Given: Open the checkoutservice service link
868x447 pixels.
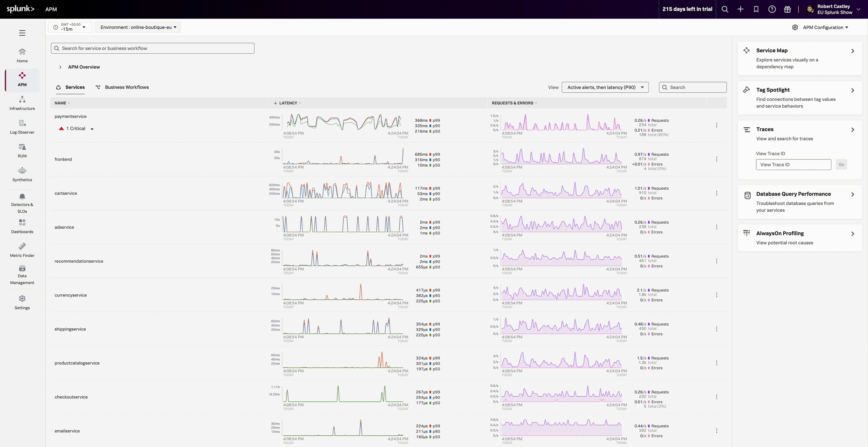Looking at the screenshot, I should point(71,397).
